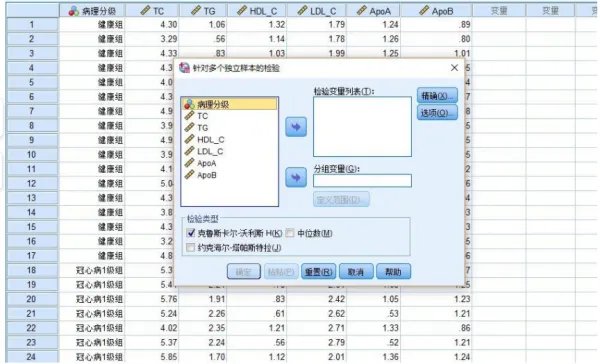Image resolution: width=600 pixels, height=364 pixels.
Task: Click the first empty 变量 column header
Action: pos(499,11)
